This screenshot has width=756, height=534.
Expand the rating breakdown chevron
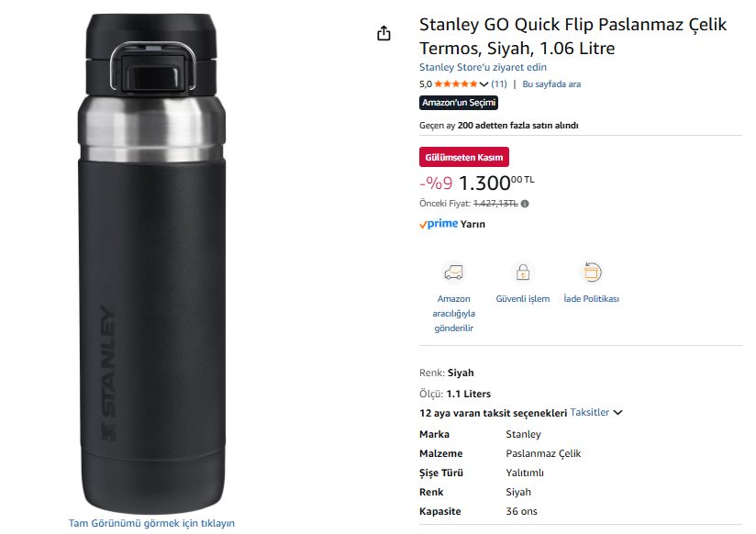(x=484, y=84)
